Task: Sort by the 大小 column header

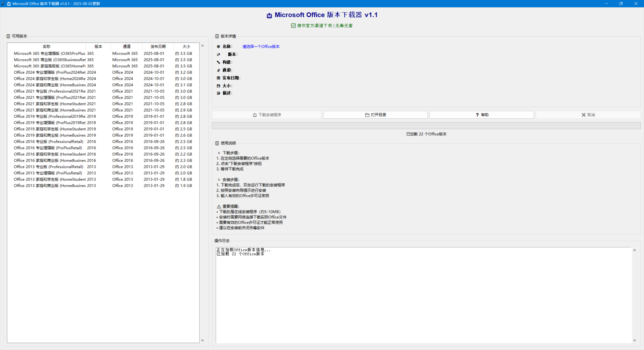Action: pyautogui.click(x=186, y=47)
